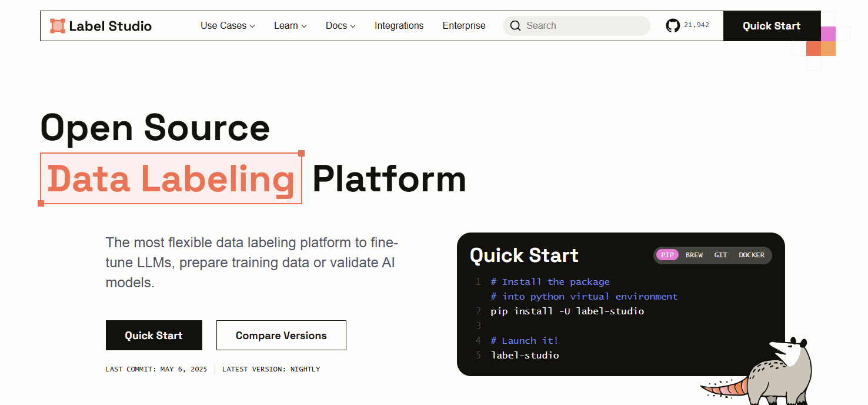The image size is (868, 405).
Task: Click the 'Open Source' heading text
Action: point(155,127)
